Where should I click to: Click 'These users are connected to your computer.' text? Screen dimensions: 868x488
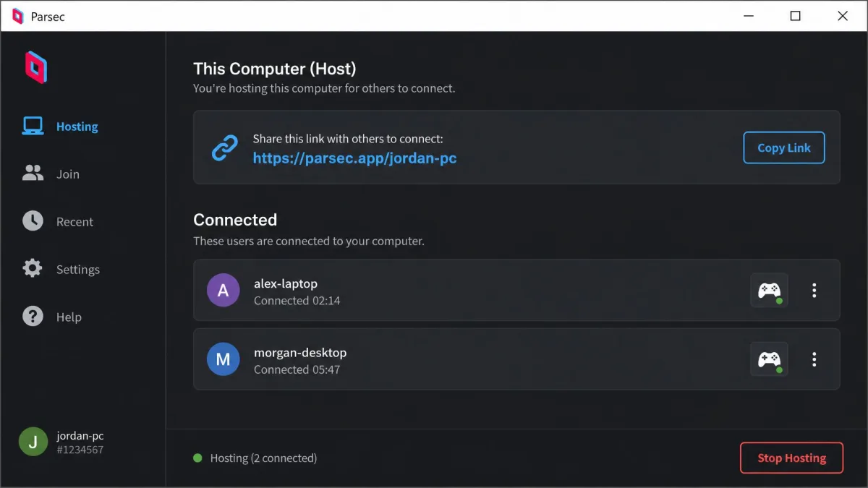click(309, 241)
